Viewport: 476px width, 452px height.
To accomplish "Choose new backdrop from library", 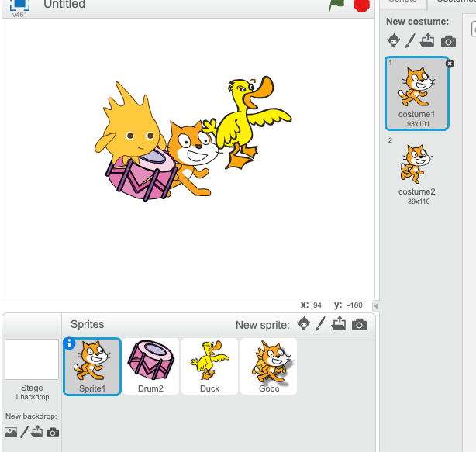I will (12, 432).
